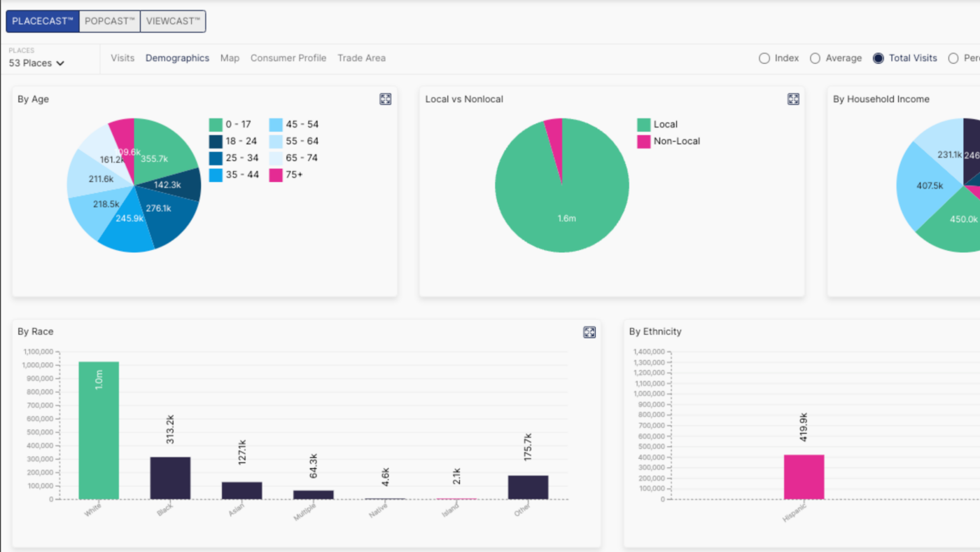
Task: Expand the By Age chart to fullscreen
Action: click(385, 99)
